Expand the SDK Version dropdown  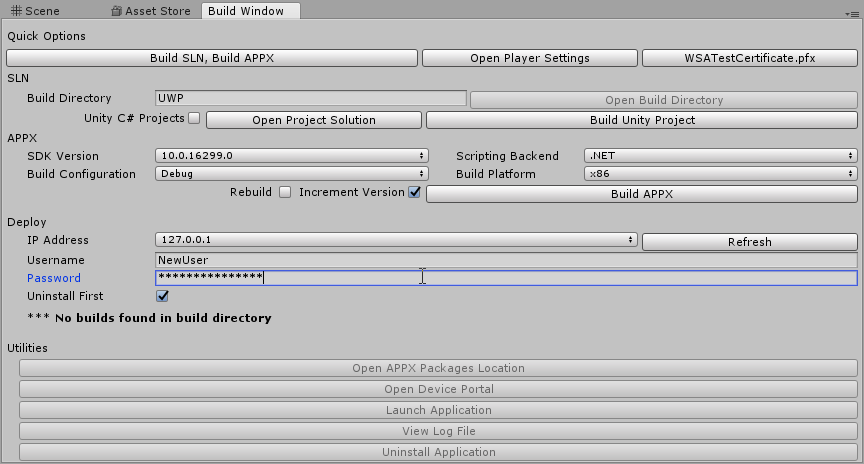click(x=292, y=156)
